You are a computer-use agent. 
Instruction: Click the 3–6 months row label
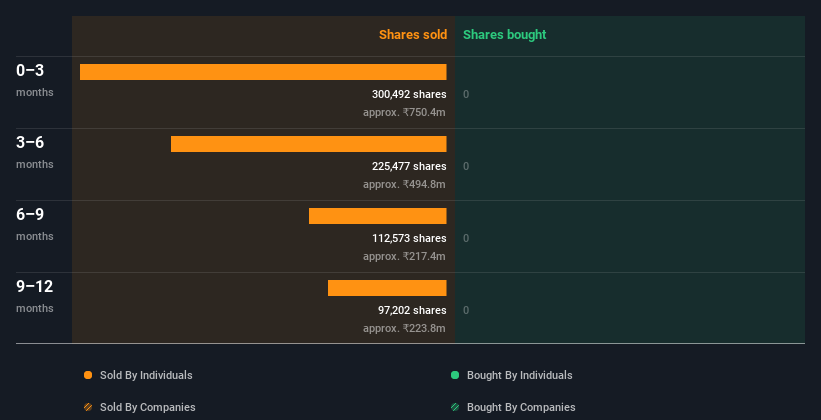coord(35,152)
